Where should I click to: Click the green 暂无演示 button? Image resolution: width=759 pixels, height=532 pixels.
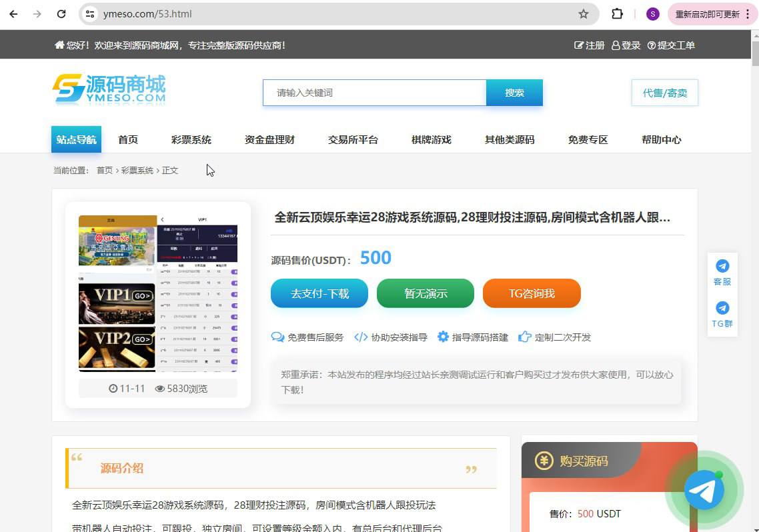(x=426, y=293)
